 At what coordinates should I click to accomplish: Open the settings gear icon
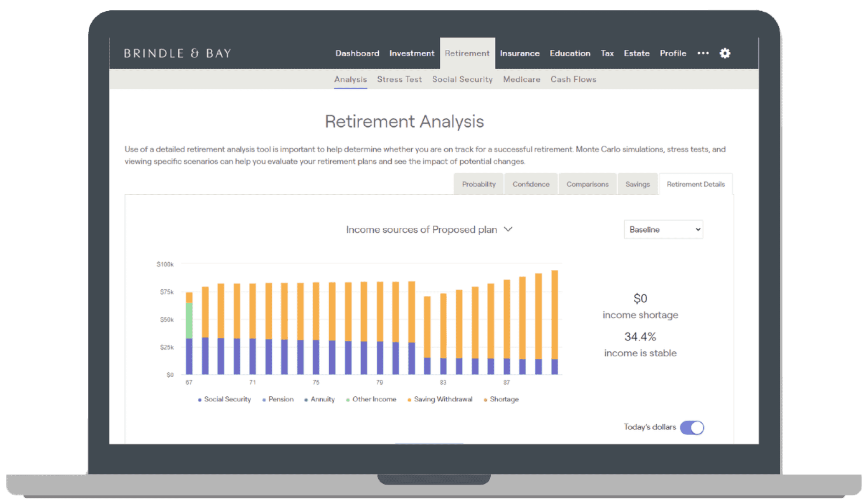point(725,53)
